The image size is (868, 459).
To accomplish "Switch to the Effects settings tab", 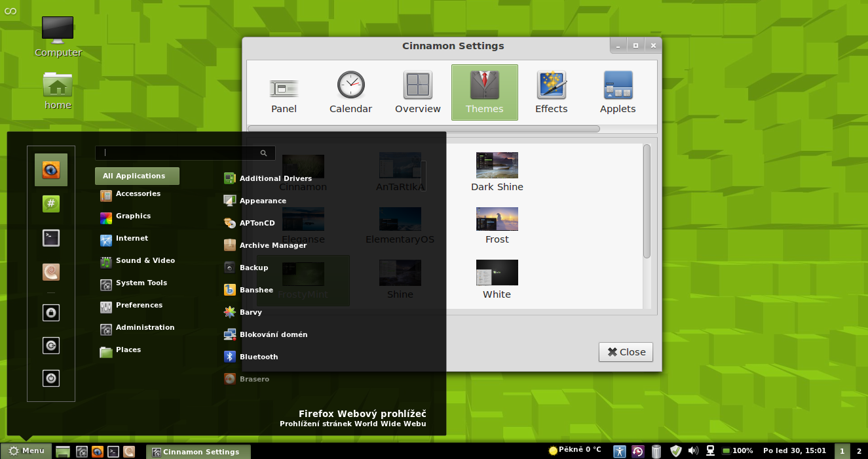I will point(552,92).
